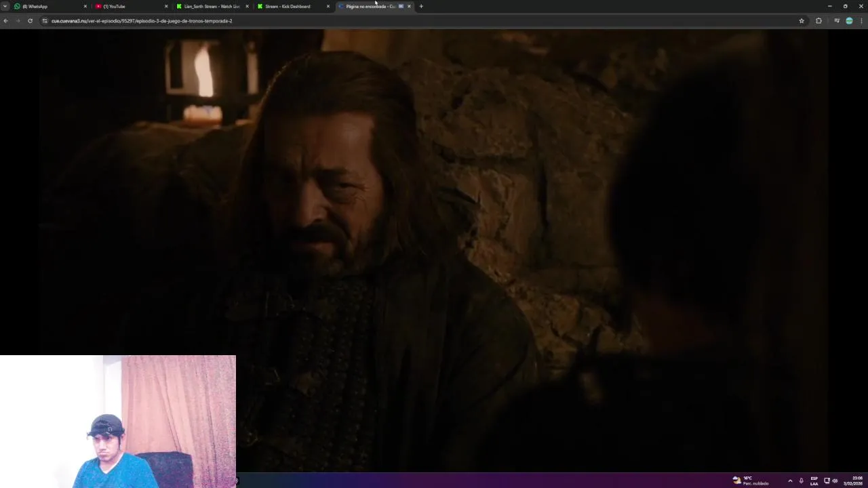
Task: Reload the current page
Action: (x=30, y=21)
